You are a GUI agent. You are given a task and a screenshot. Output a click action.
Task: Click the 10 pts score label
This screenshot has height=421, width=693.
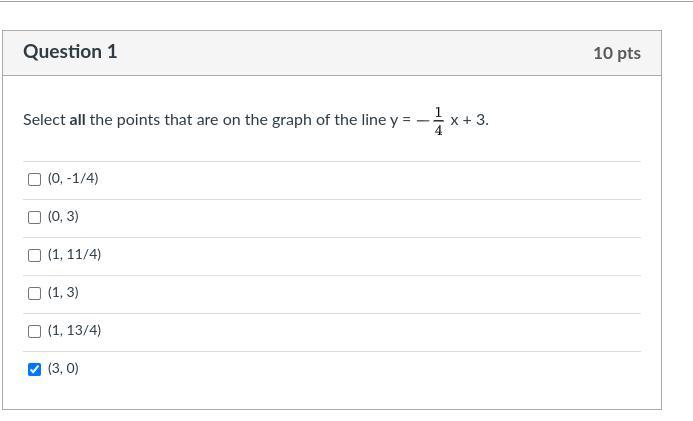click(616, 53)
